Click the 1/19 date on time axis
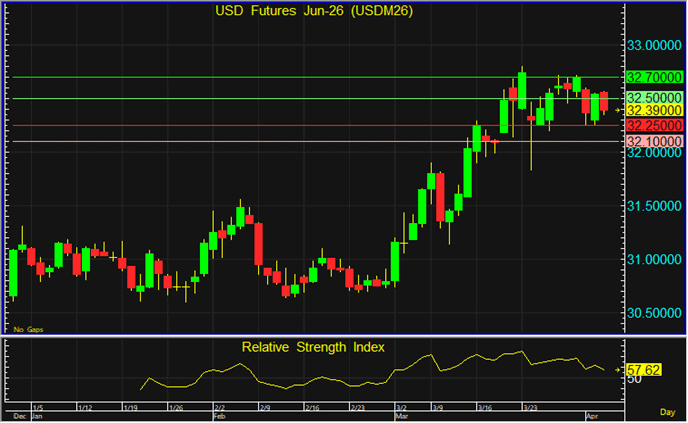Image resolution: width=688 pixels, height=423 pixels. 130,408
